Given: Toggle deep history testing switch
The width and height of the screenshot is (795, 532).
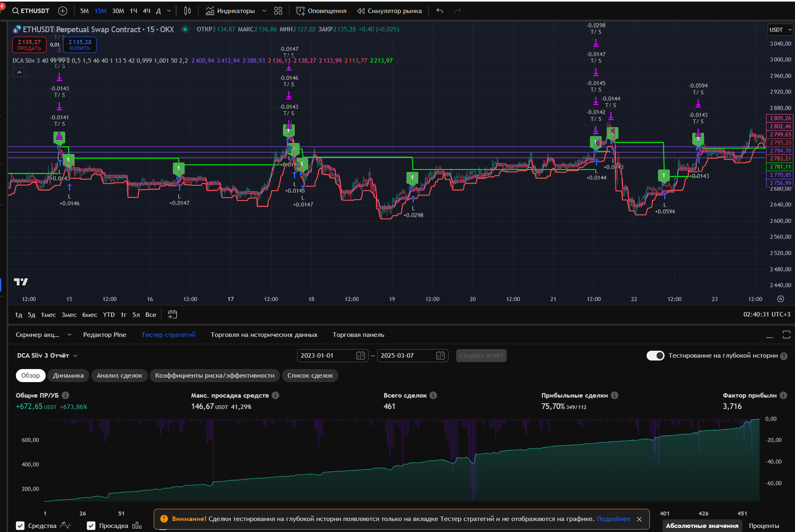Looking at the screenshot, I should (655, 356).
